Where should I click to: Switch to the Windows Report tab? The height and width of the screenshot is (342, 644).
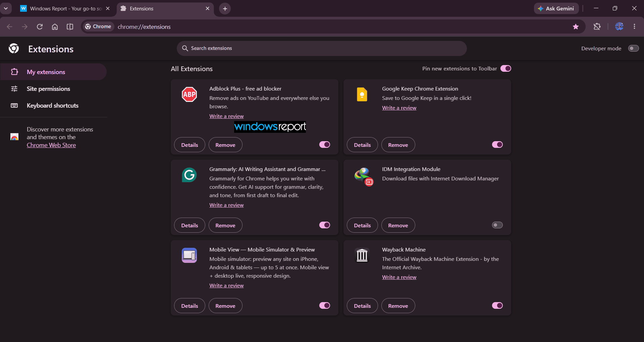tap(65, 8)
